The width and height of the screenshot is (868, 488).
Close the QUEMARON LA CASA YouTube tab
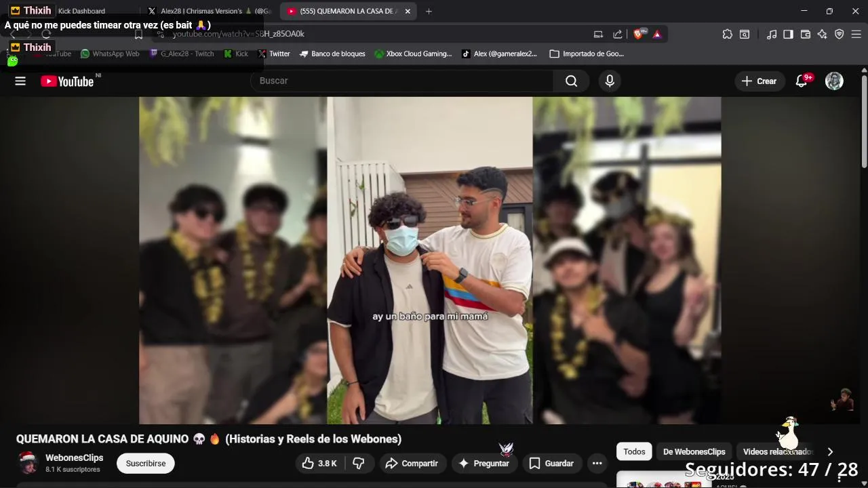[x=409, y=11]
